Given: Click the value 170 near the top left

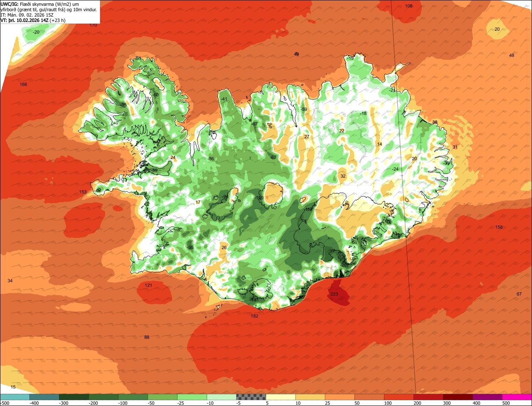Looking at the screenshot, I should coord(93,25).
